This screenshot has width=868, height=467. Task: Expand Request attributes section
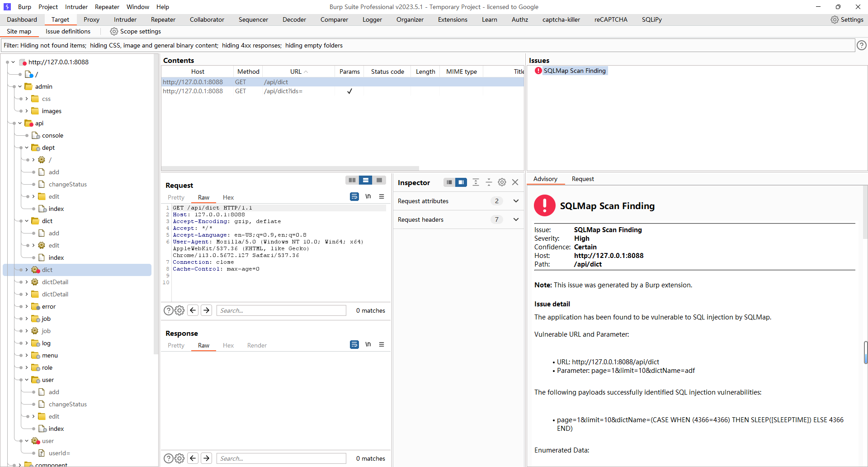516,201
